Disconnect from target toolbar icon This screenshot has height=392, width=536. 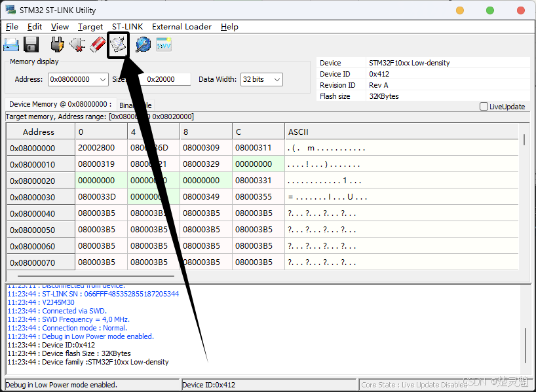[x=77, y=45]
